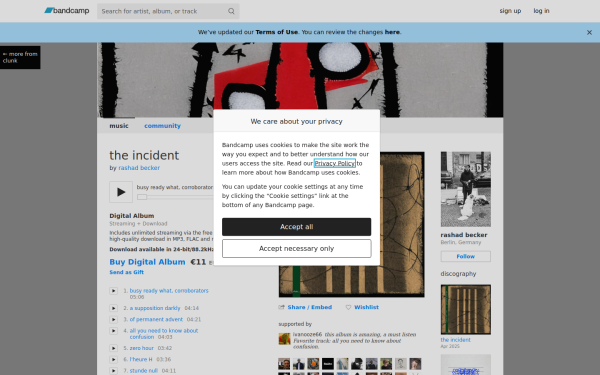Go to more from clunk
The width and height of the screenshot is (600, 375).
click(x=20, y=57)
